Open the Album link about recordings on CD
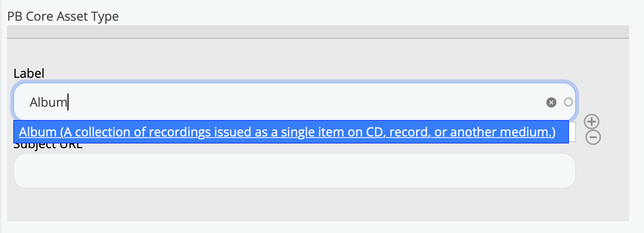This screenshot has width=644, height=233. 287,132
